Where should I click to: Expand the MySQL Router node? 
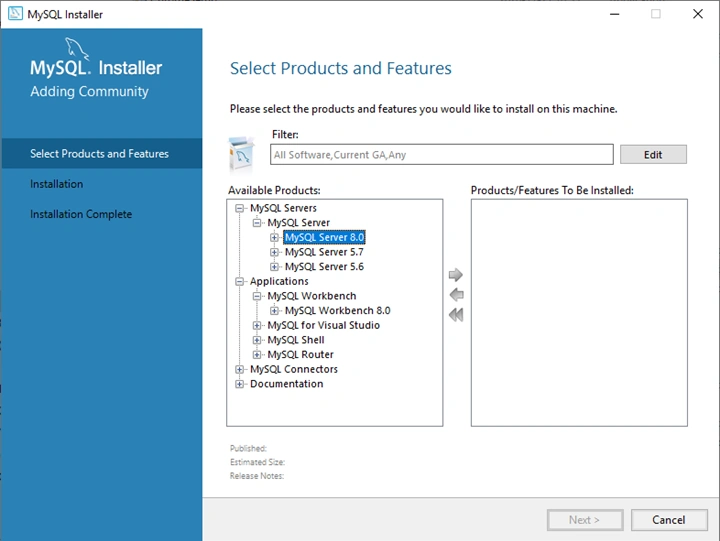[257, 355]
